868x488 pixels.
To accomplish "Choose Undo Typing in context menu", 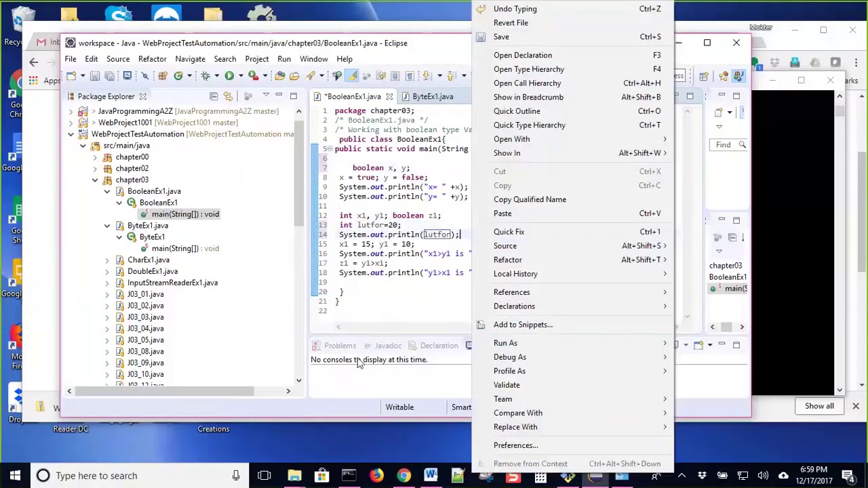I will [x=573, y=9].
